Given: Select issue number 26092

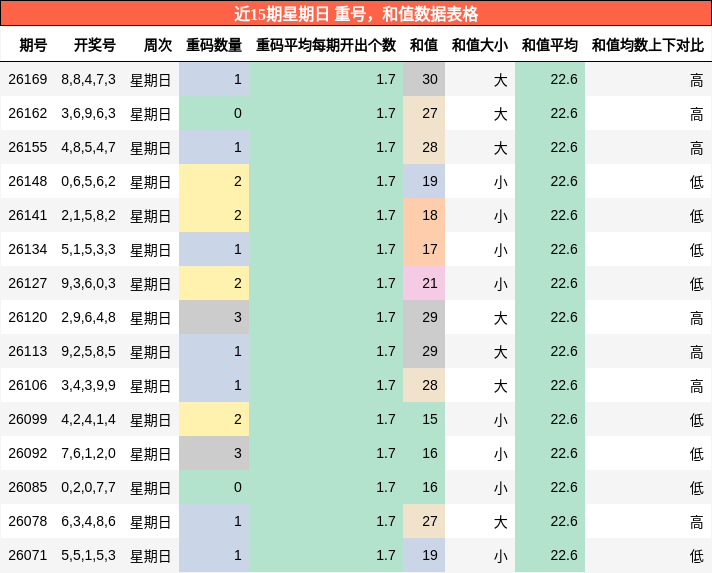Looking at the screenshot, I should (28, 453).
